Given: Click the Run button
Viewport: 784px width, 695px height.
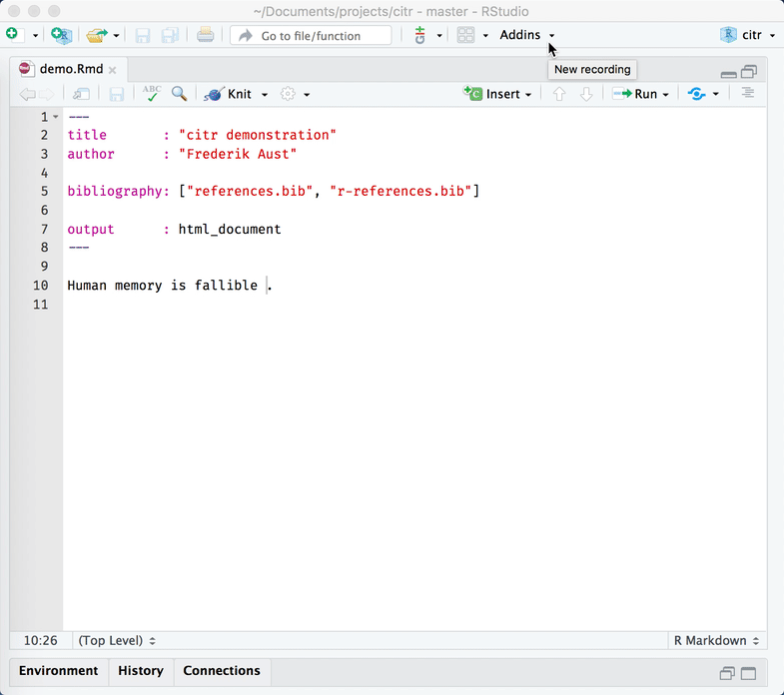Looking at the screenshot, I should click(635, 94).
